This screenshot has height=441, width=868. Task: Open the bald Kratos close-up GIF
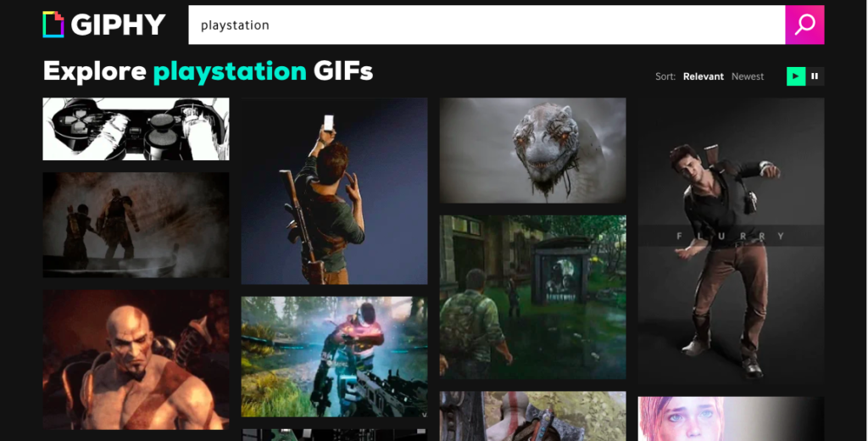tap(136, 360)
